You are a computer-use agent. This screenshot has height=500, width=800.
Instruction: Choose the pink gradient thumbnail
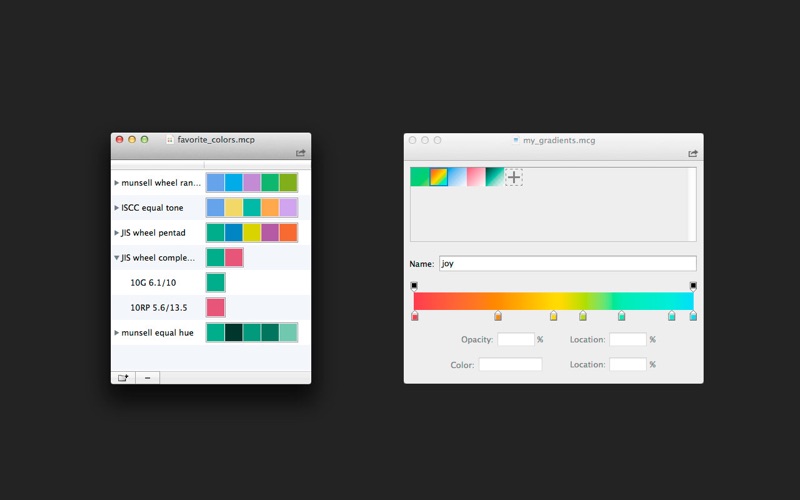pos(476,177)
